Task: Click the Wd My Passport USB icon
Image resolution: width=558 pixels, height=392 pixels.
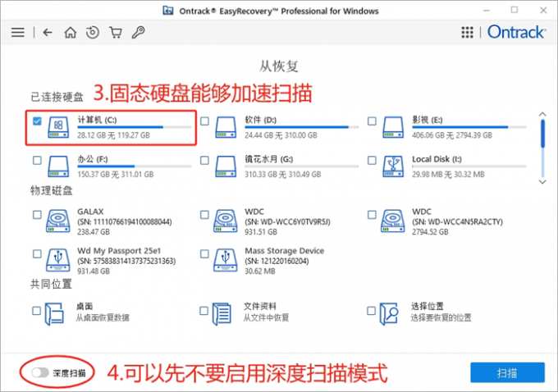Action: [x=57, y=260]
